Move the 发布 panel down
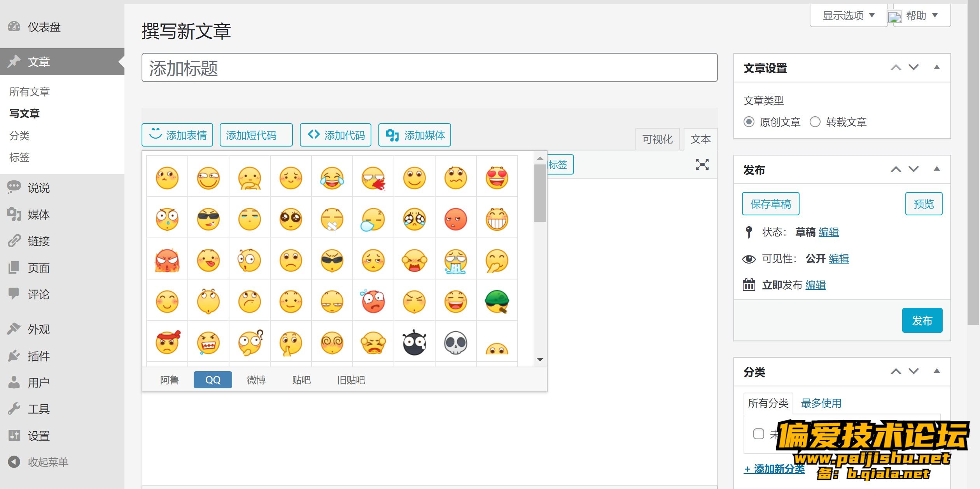The height and width of the screenshot is (489, 980). (x=913, y=169)
